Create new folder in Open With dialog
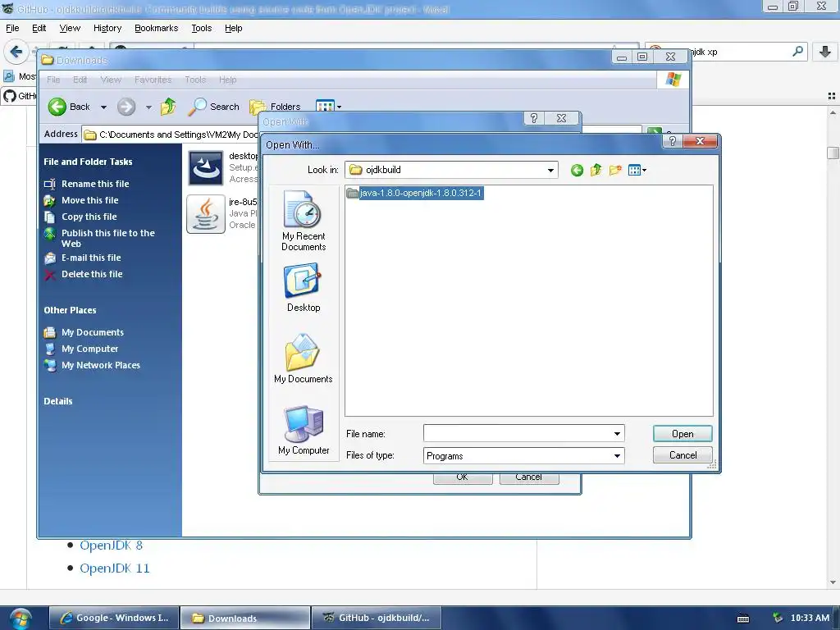The image size is (840, 630). point(615,171)
